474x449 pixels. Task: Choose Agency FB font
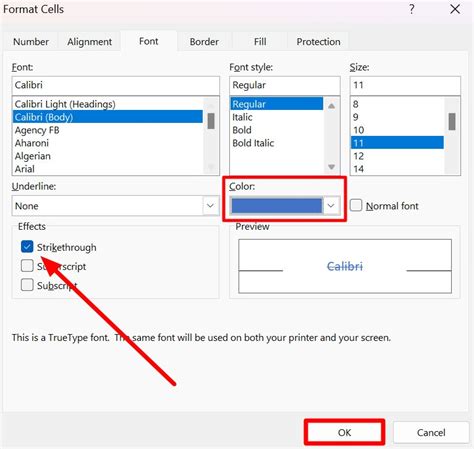[x=108, y=130]
